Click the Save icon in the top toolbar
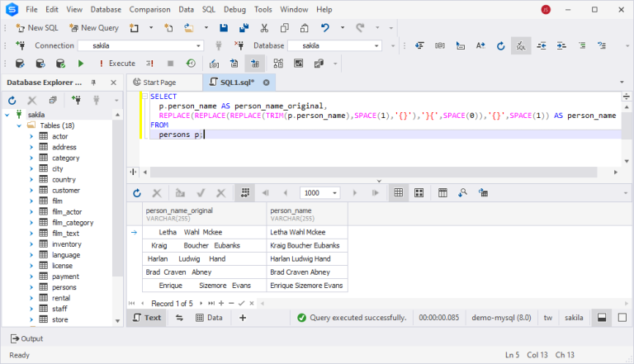Viewport: 634px width, 364px height. tap(223, 27)
